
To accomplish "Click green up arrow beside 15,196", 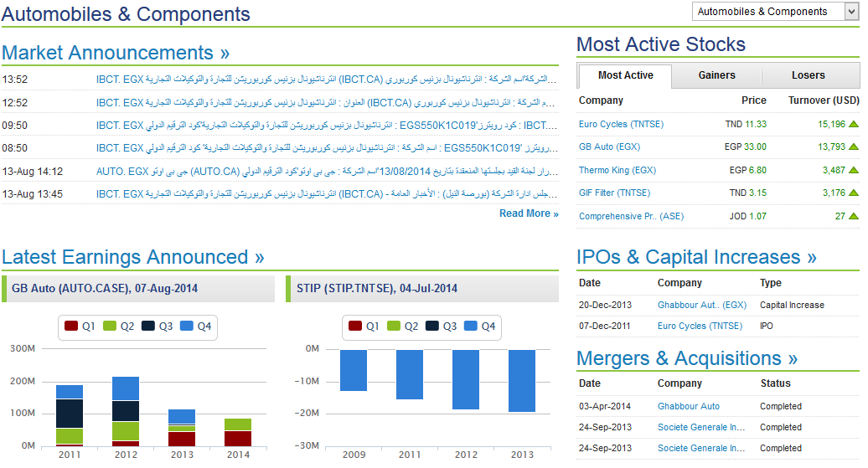I will pyautogui.click(x=854, y=124).
